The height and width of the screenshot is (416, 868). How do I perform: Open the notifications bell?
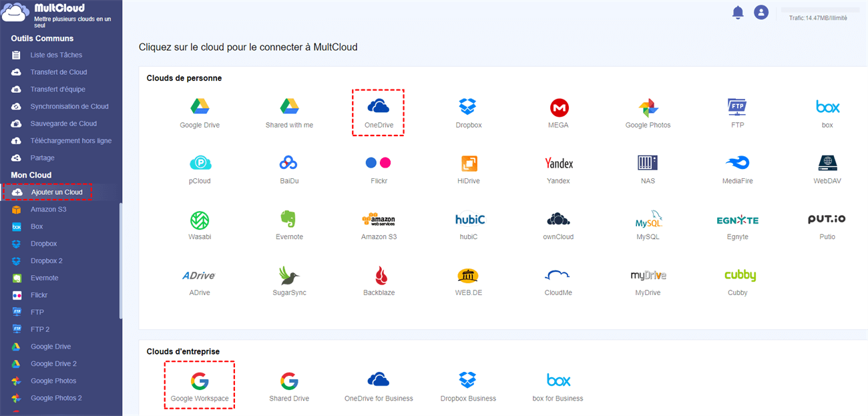click(738, 12)
